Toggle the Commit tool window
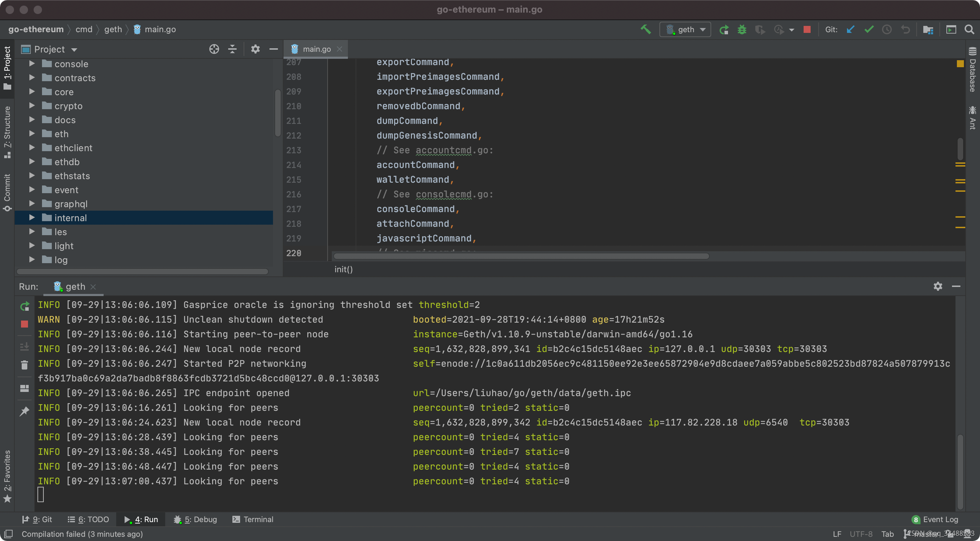This screenshot has width=980, height=541. point(7,192)
